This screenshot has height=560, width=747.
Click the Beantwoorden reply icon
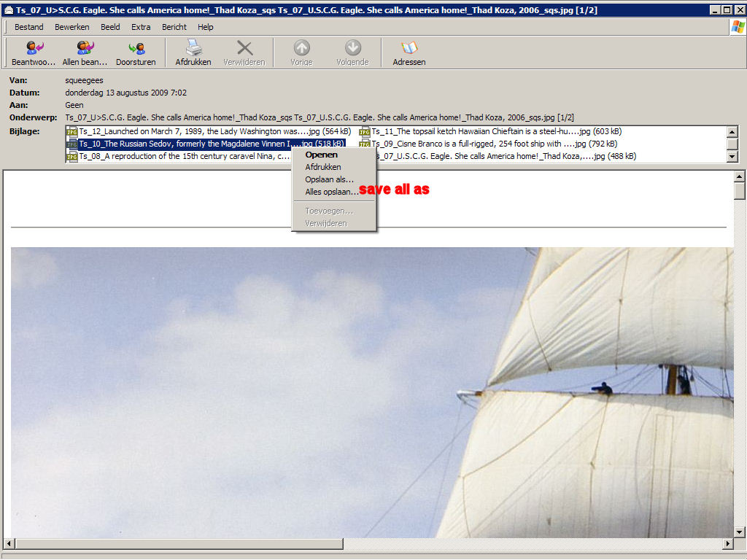[35, 47]
